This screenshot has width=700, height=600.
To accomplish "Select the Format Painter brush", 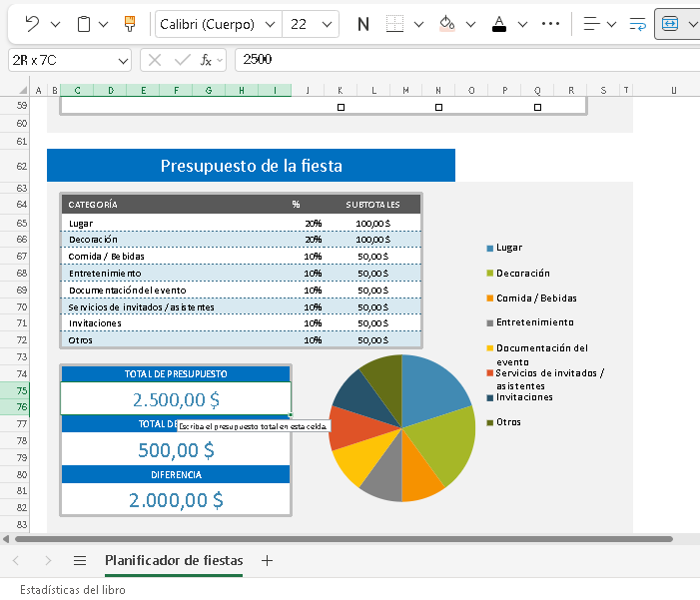I will point(129,24).
